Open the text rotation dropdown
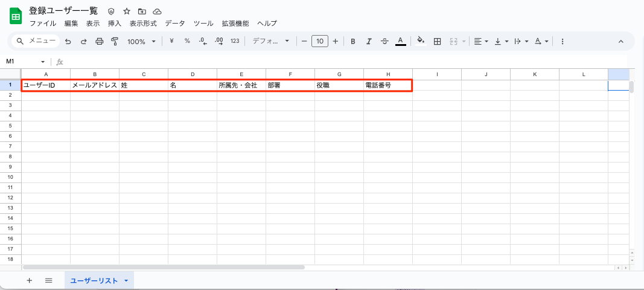The height and width of the screenshot is (290, 644). (541, 41)
